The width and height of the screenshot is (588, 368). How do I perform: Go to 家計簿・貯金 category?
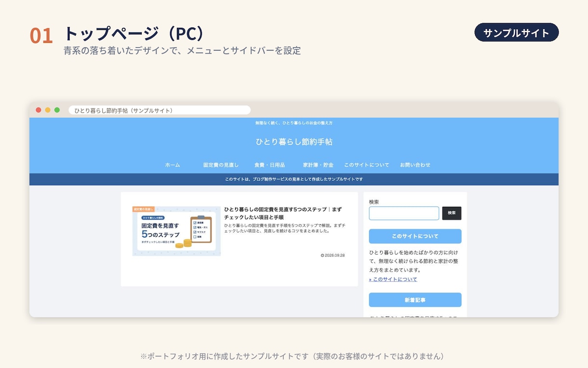318,165
